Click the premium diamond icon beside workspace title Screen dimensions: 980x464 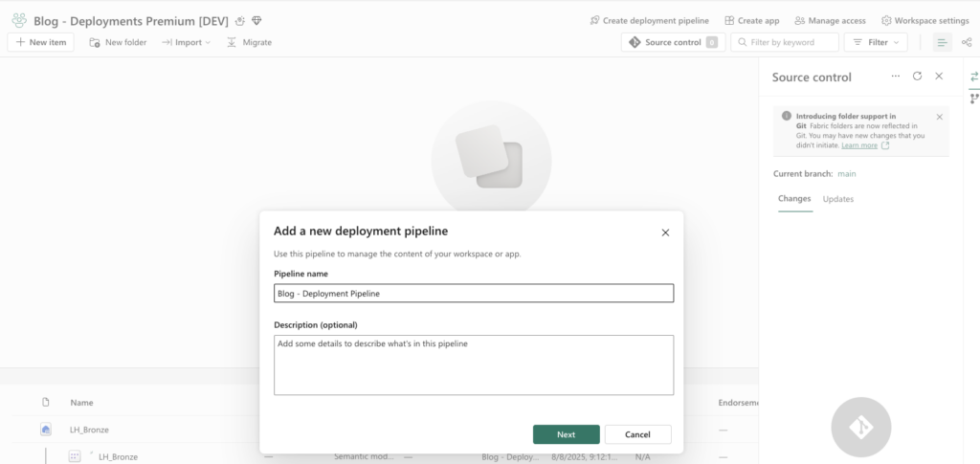coord(256,21)
